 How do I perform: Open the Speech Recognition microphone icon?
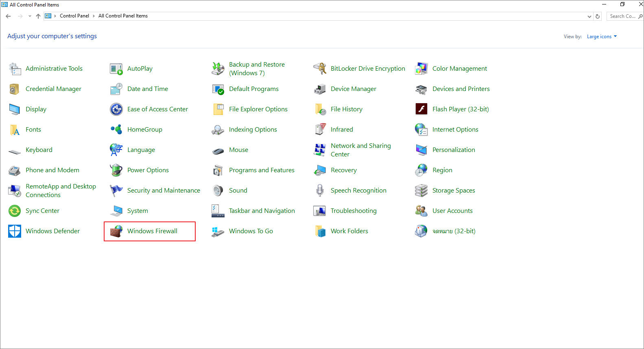tap(320, 191)
